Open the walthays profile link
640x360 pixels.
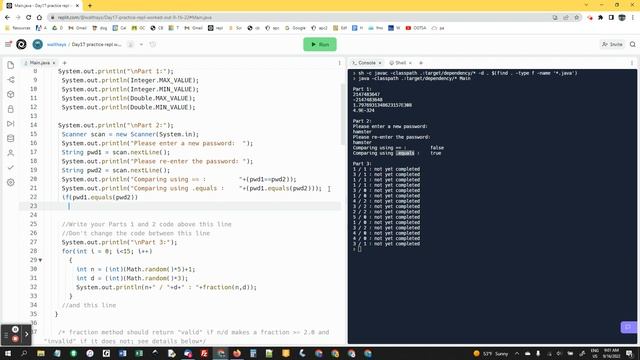click(56, 44)
